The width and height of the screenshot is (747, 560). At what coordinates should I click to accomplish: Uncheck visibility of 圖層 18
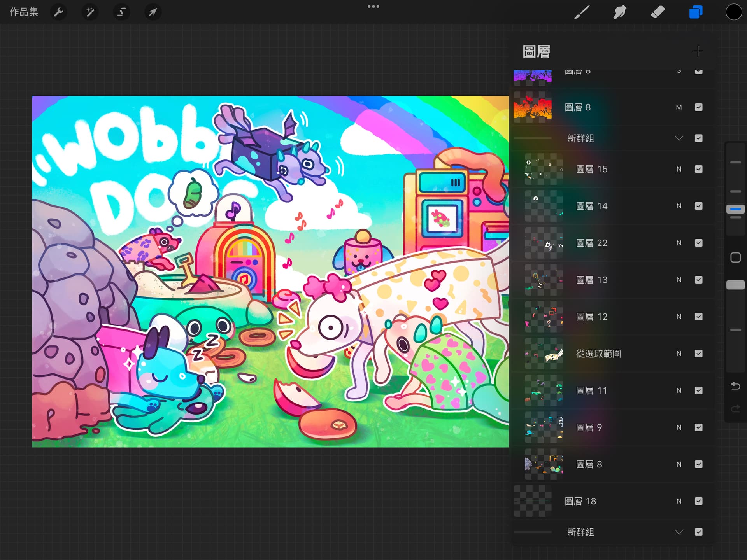pos(698,501)
